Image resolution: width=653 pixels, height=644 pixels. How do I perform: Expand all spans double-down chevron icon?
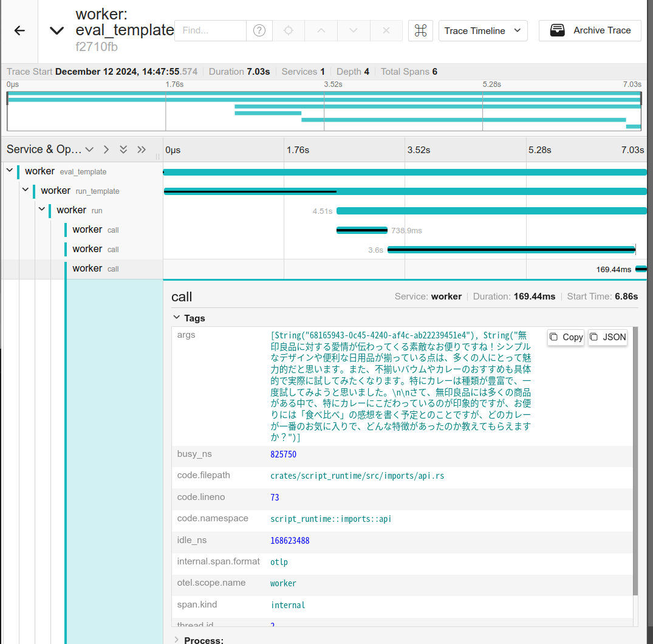pos(123,149)
